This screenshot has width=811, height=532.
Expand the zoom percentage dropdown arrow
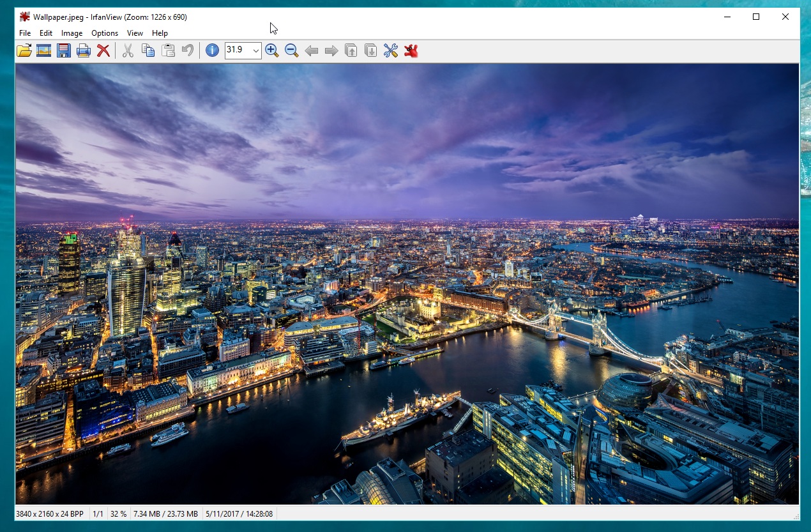[x=255, y=50]
